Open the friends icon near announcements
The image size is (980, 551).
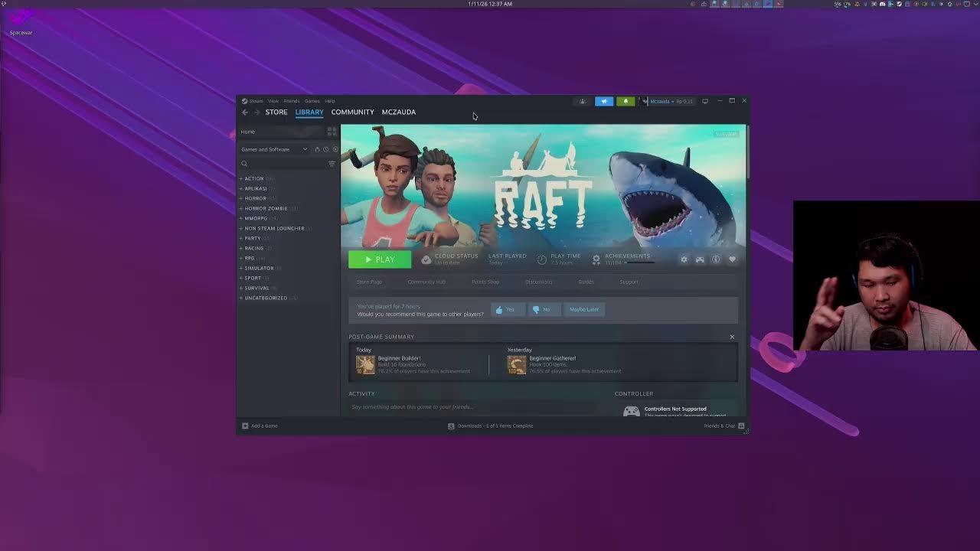point(583,101)
